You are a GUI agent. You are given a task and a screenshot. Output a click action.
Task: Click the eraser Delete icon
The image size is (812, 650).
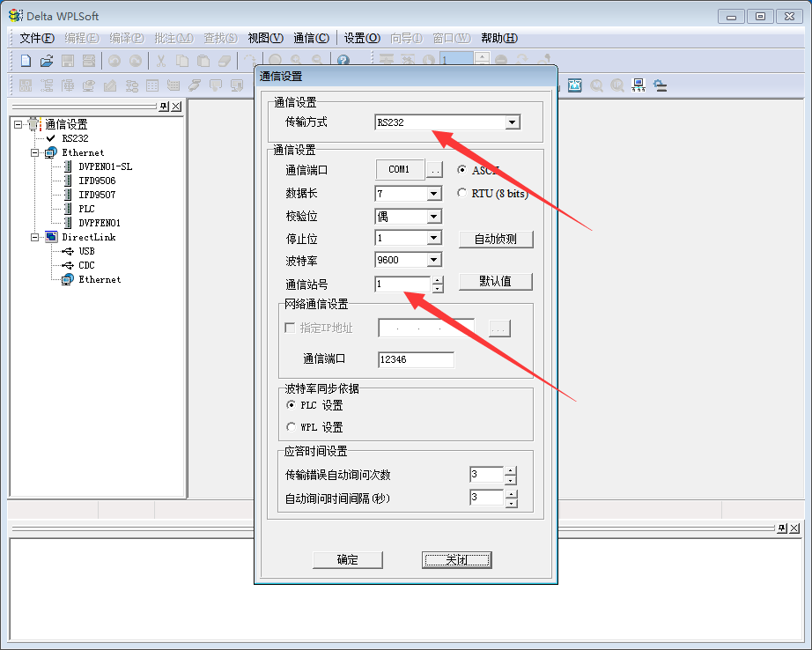point(225,61)
